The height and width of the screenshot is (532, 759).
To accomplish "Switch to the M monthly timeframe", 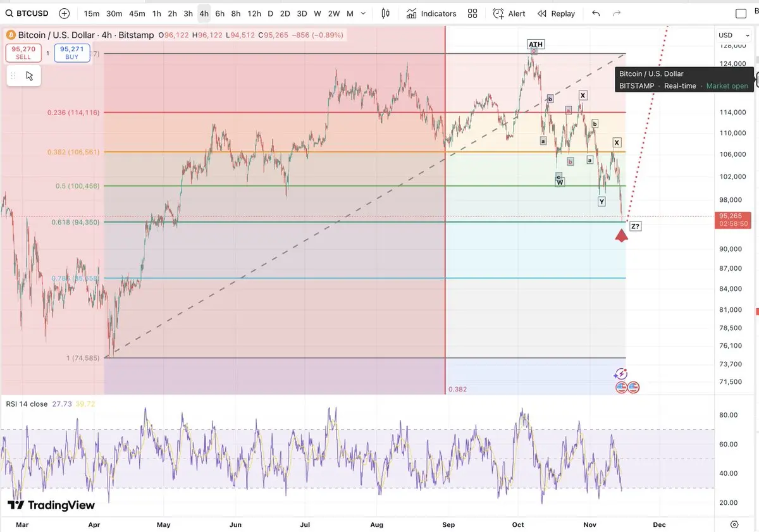I will click(350, 13).
